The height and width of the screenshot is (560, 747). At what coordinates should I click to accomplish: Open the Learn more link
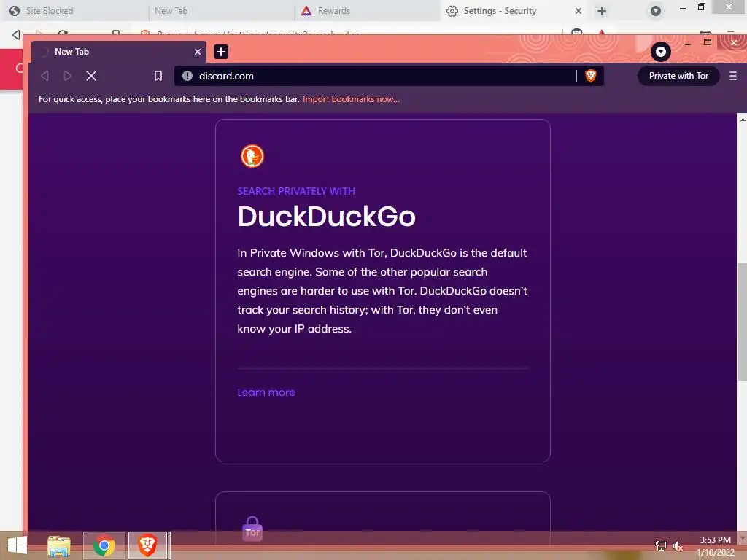pos(266,392)
